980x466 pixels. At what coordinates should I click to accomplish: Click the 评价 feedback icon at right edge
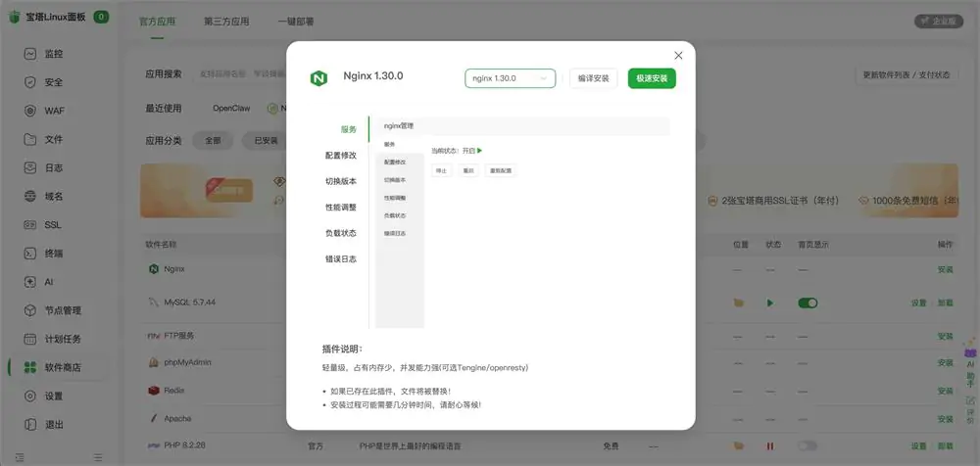tap(970, 410)
